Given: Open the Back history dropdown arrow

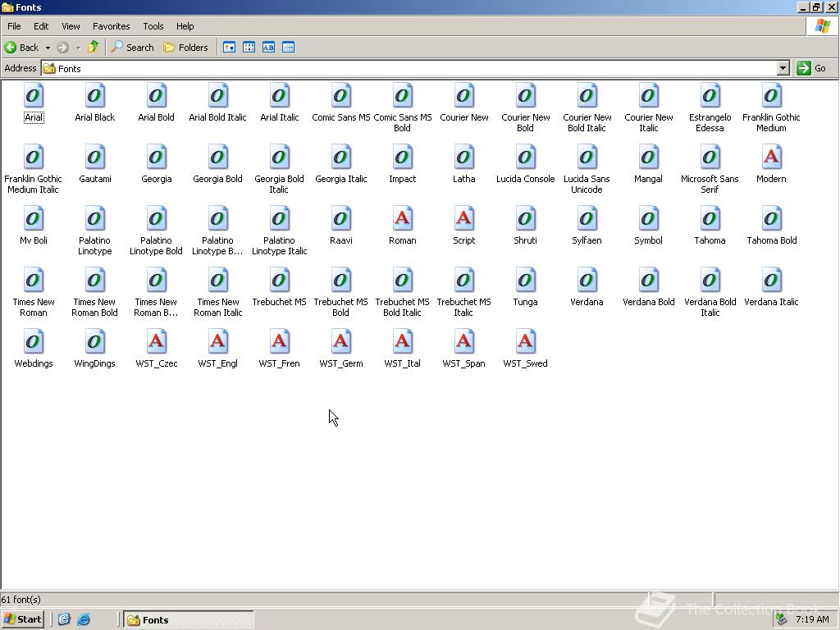Looking at the screenshot, I should (48, 48).
